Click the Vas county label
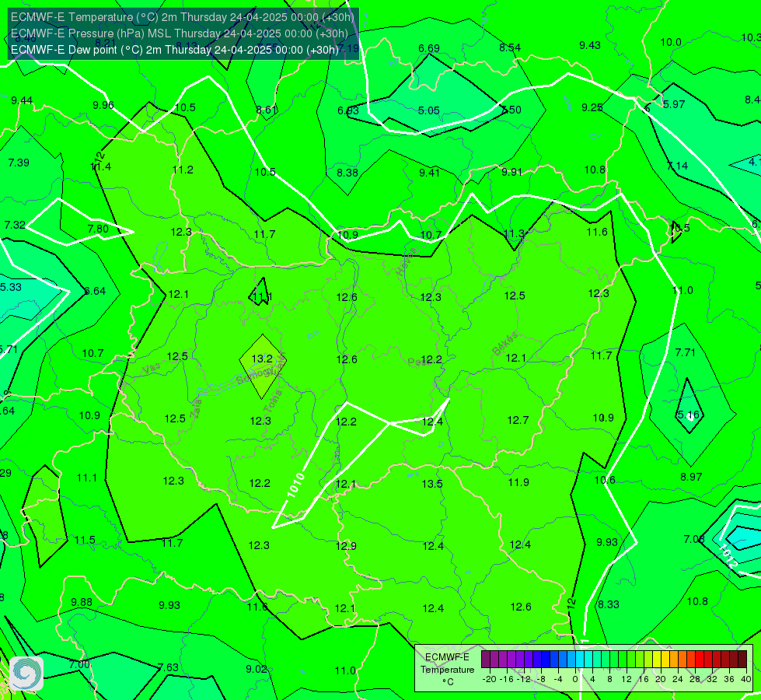The image size is (761, 700). pos(152,369)
